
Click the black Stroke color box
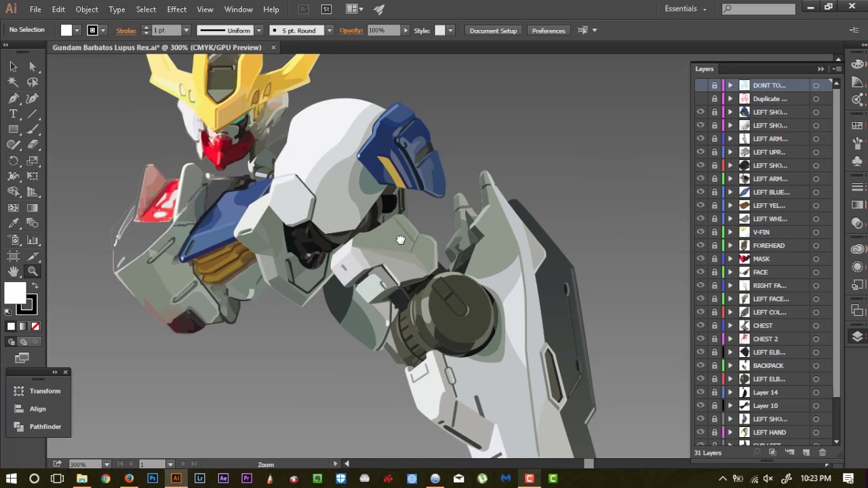tap(26, 306)
